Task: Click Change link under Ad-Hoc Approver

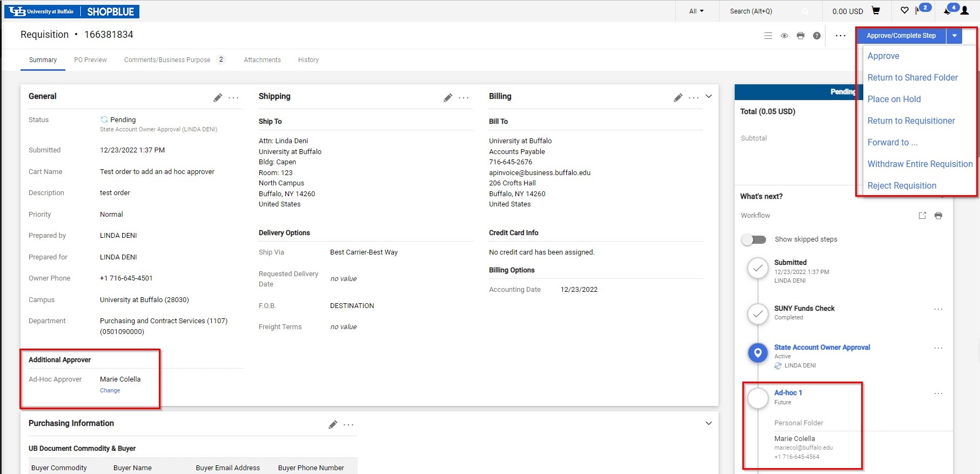Action: pos(110,390)
